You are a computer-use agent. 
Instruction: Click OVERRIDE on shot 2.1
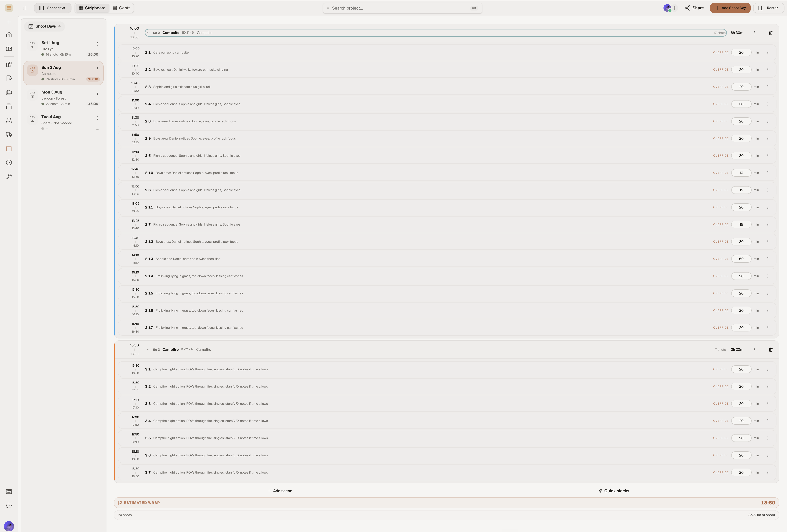(x=721, y=52)
